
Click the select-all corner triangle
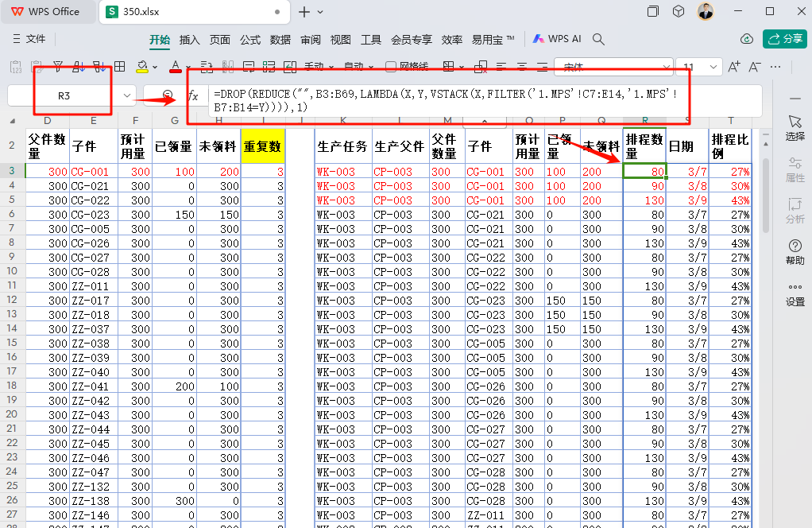tap(13, 121)
